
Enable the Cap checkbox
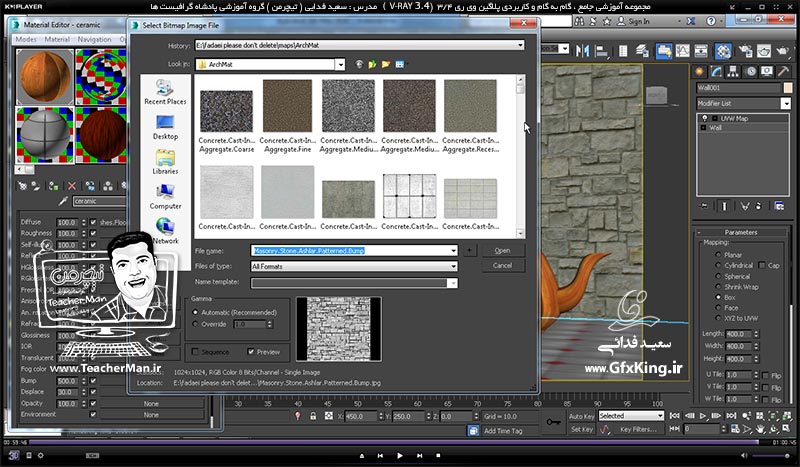coord(762,265)
